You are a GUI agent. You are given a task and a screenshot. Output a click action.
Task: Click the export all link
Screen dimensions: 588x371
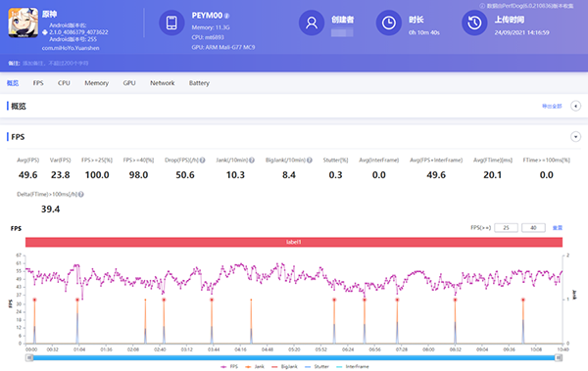click(552, 106)
